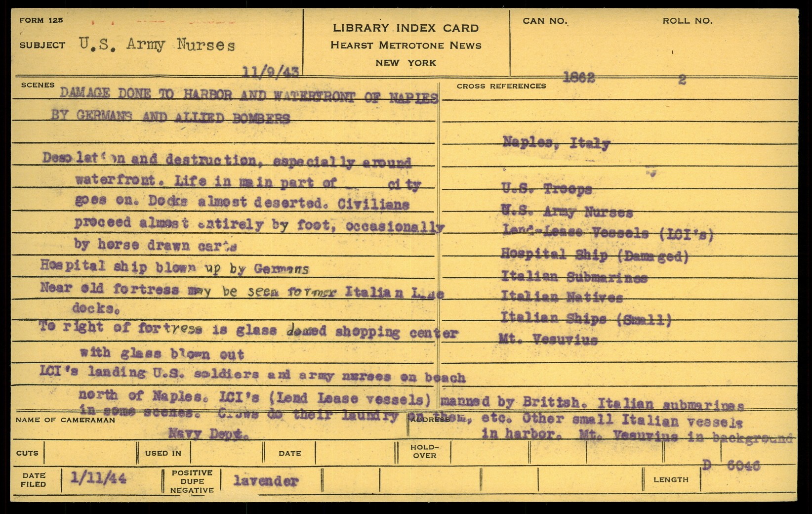Click the 'LENGTH' field label
Viewport: 812px width, 514px height.
(x=670, y=479)
